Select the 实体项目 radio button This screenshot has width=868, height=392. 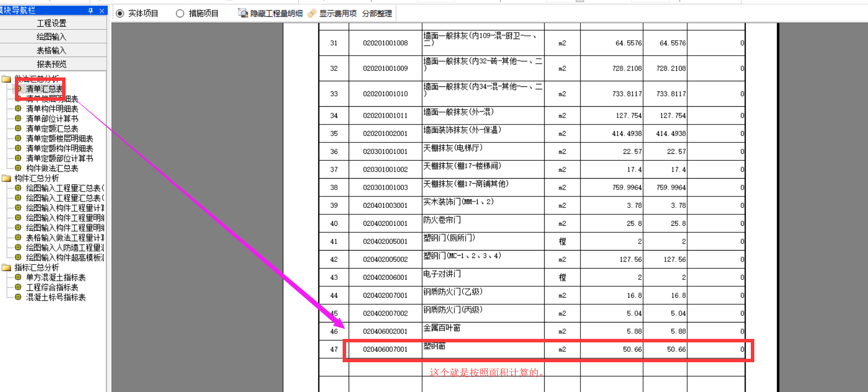pyautogui.click(x=120, y=13)
